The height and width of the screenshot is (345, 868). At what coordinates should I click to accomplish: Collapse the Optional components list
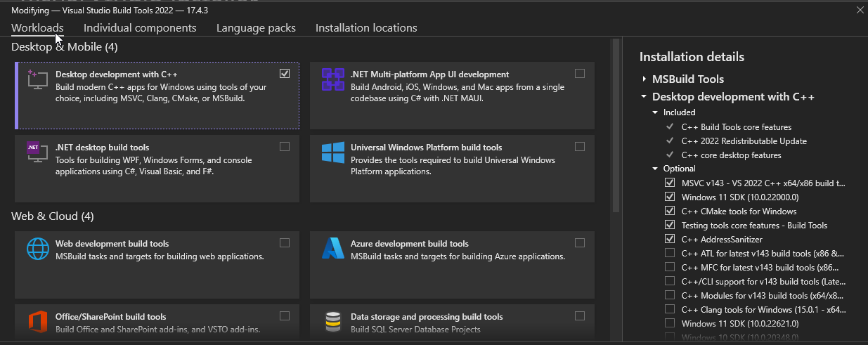pos(655,169)
